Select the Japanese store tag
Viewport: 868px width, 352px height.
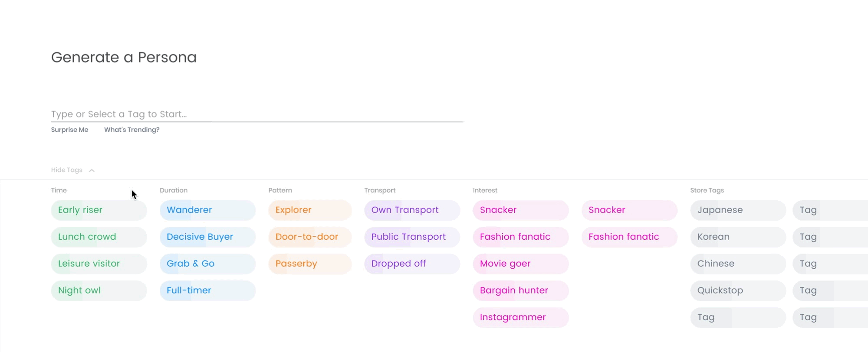click(738, 210)
